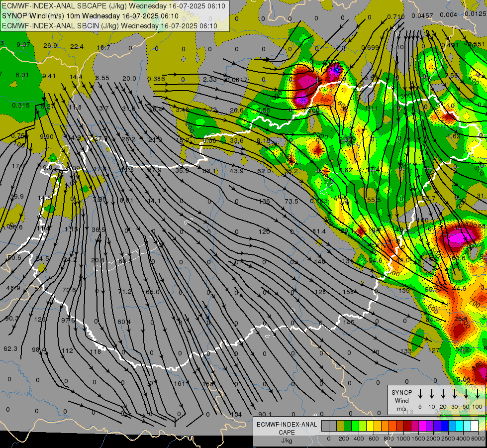The height and width of the screenshot is (448, 487).
Task: Select the pure blue legend swatch
Action: pos(444,426)
